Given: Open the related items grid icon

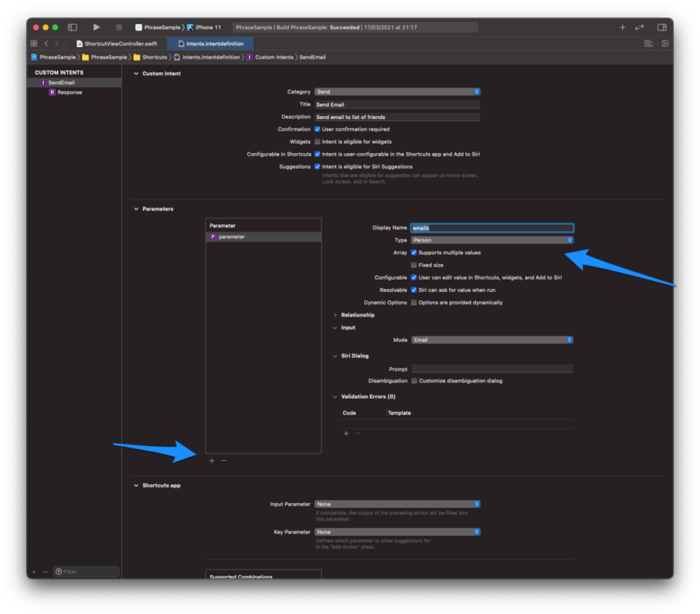Looking at the screenshot, I should [34, 43].
